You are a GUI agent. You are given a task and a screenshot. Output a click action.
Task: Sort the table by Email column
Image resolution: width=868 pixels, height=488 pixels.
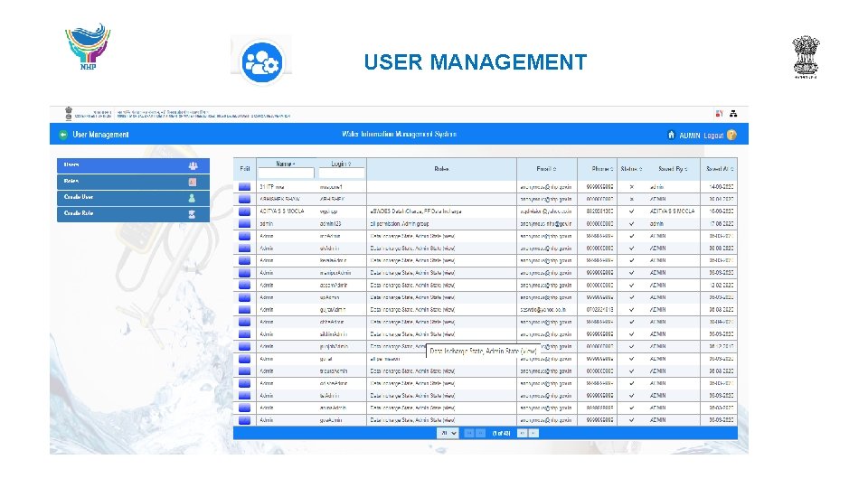click(546, 169)
